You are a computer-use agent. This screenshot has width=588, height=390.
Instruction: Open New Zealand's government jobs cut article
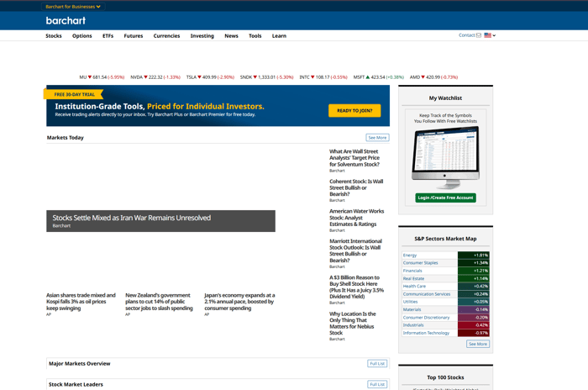point(159,302)
